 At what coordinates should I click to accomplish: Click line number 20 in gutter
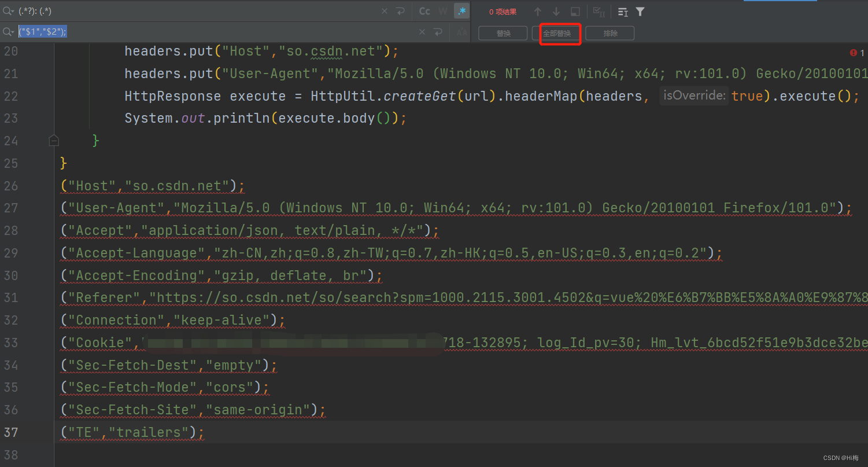point(10,52)
